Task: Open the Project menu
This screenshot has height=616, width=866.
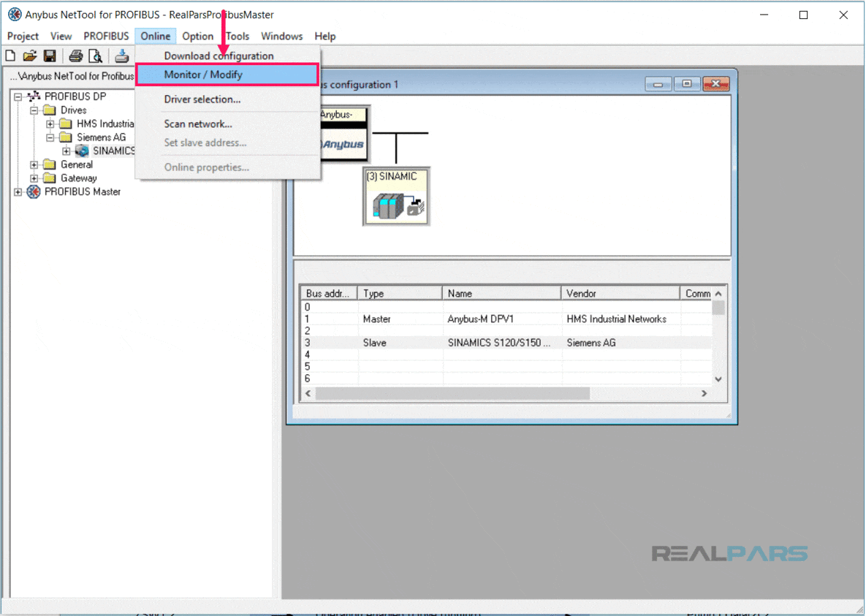Action: click(x=23, y=36)
